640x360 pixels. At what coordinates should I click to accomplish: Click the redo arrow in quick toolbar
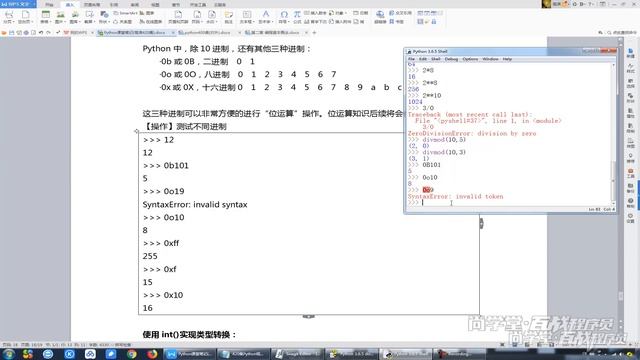(x=49, y=33)
